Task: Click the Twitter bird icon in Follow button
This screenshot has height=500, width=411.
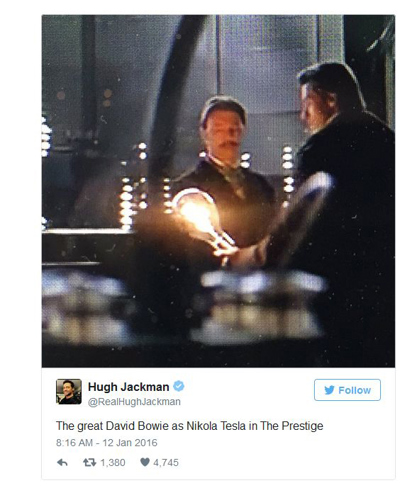Action: coord(329,390)
